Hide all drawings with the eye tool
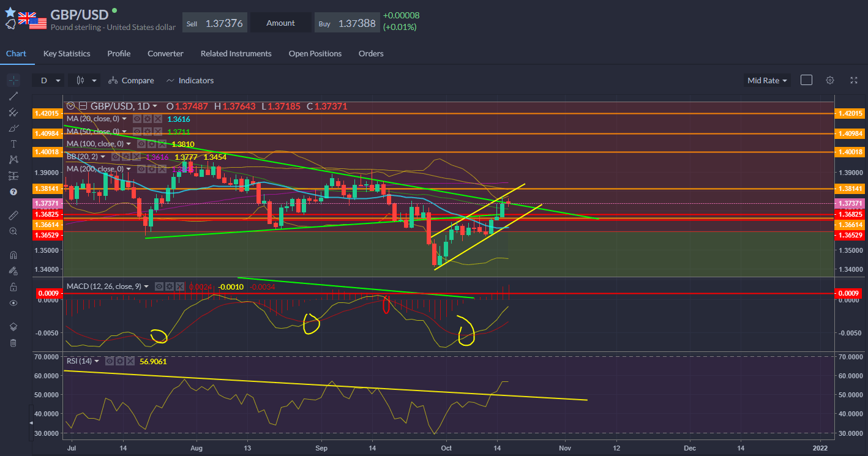Viewport: 868px width, 456px height. 13,303
